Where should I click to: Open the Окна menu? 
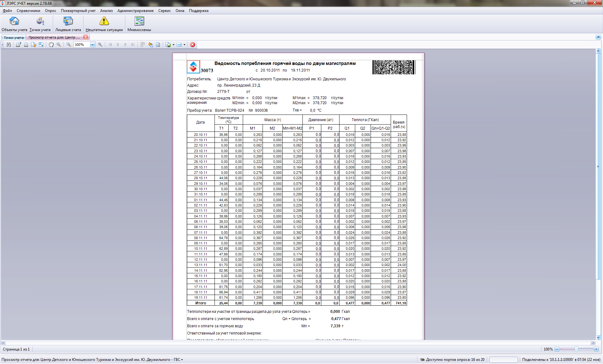pyautogui.click(x=180, y=11)
